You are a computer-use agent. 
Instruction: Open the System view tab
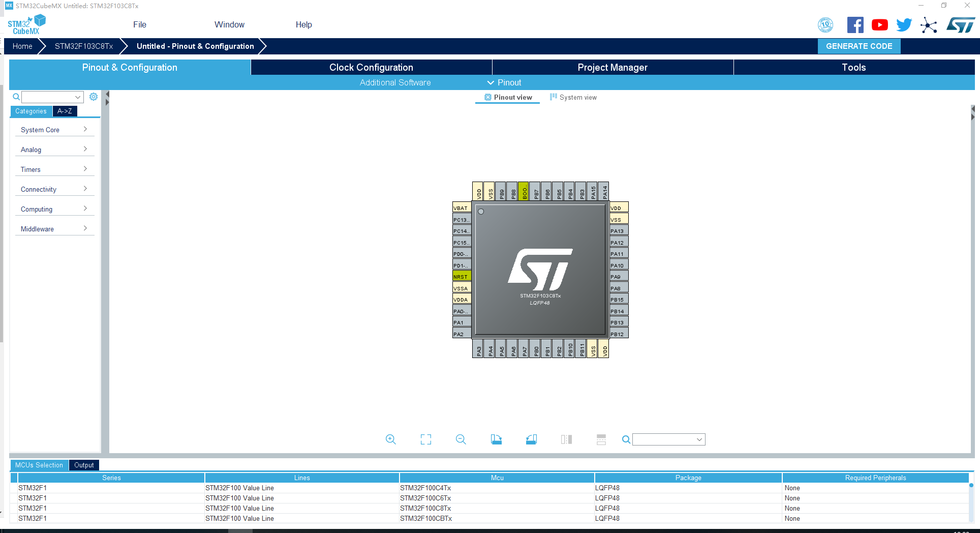578,97
